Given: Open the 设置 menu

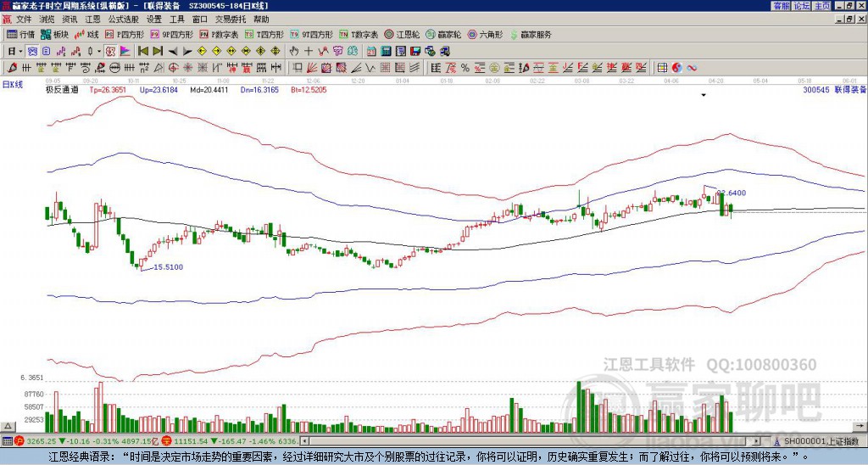Looking at the screenshot, I should (154, 20).
